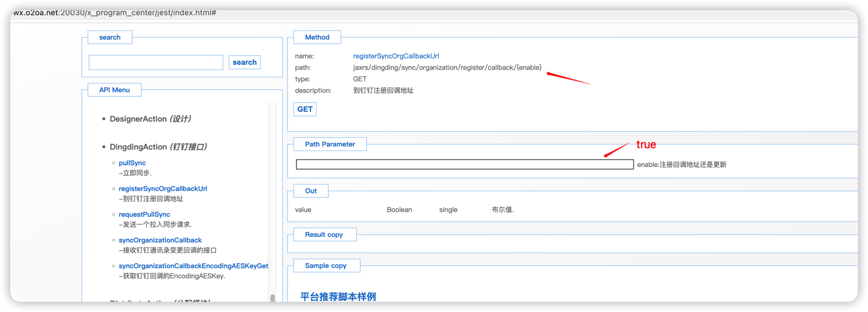Click the search text input field
Image resolution: width=868 pixels, height=312 pixels.
pos(156,62)
